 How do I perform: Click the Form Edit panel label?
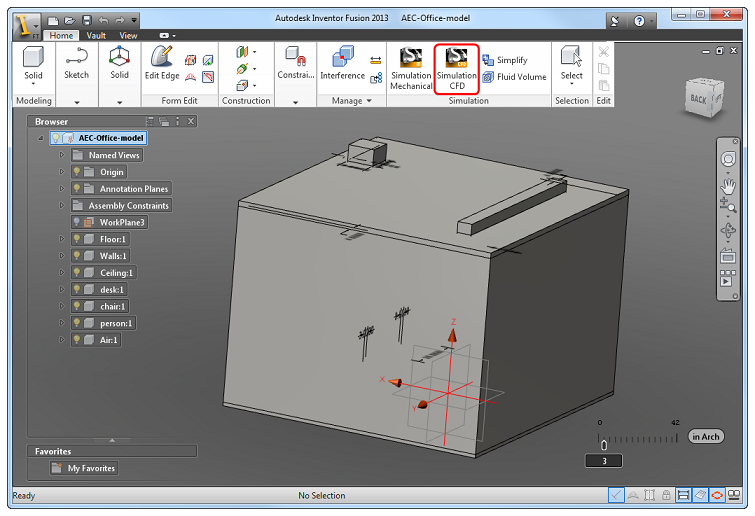(x=179, y=101)
